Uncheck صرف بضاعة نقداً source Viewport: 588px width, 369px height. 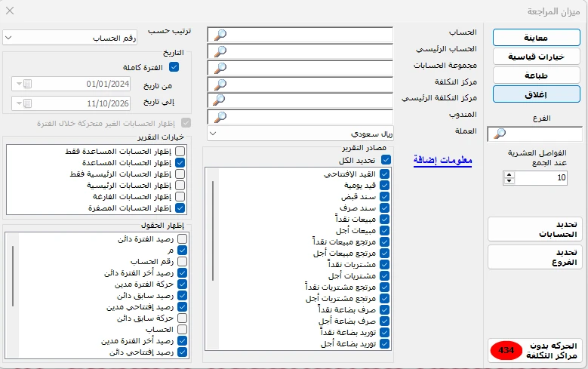(384, 309)
